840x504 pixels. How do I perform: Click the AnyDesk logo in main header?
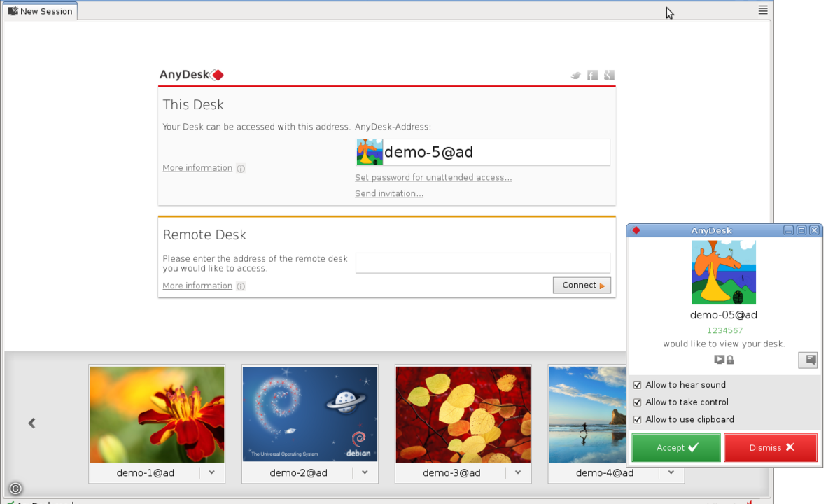[191, 75]
